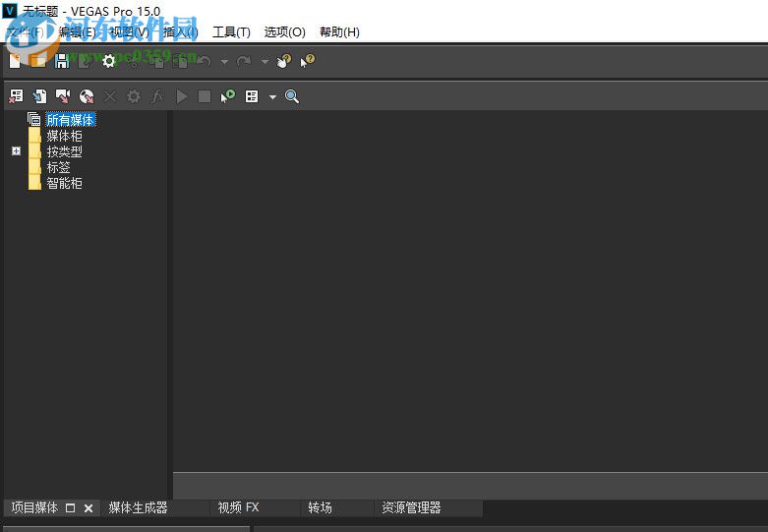Select the 标签 folder

[x=58, y=167]
